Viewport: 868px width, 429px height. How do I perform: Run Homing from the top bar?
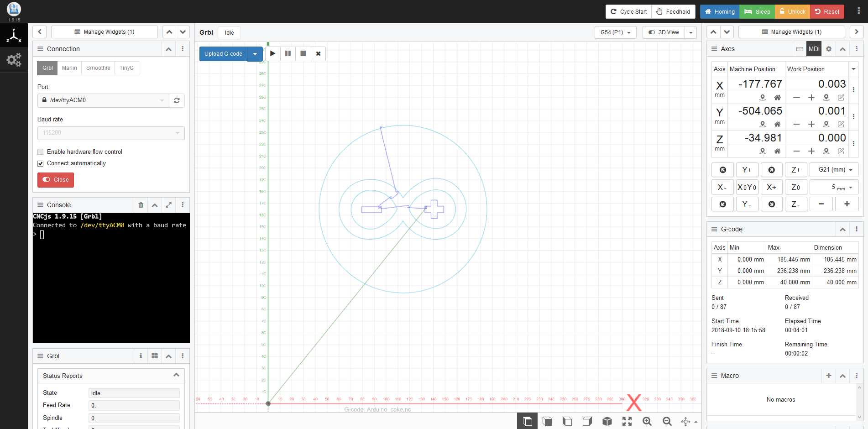[720, 11]
